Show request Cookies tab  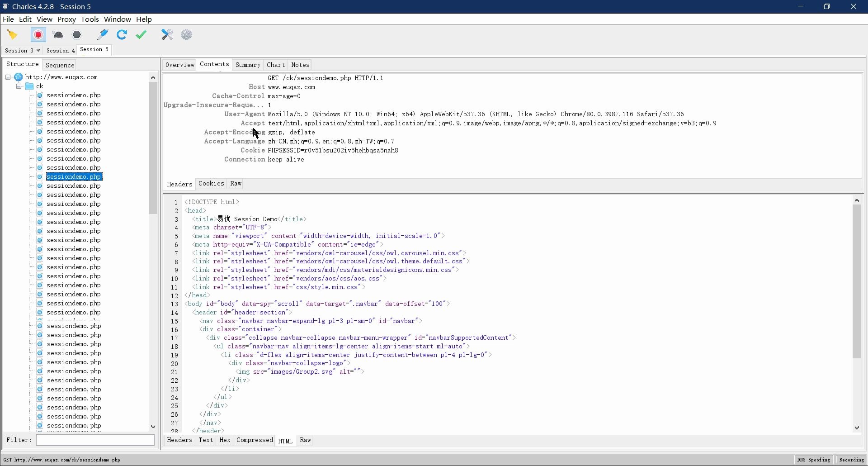(211, 183)
